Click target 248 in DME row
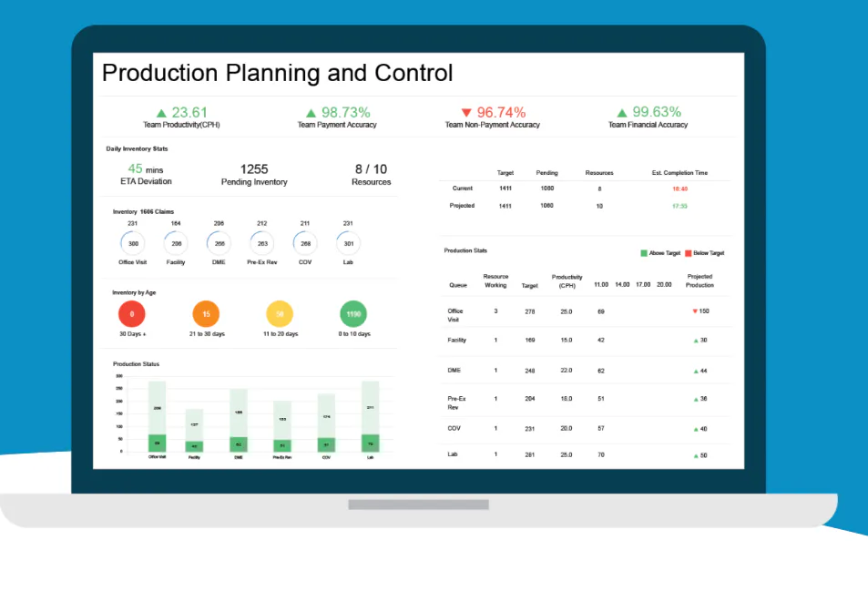Screen dimensions: 868x591 point(530,371)
